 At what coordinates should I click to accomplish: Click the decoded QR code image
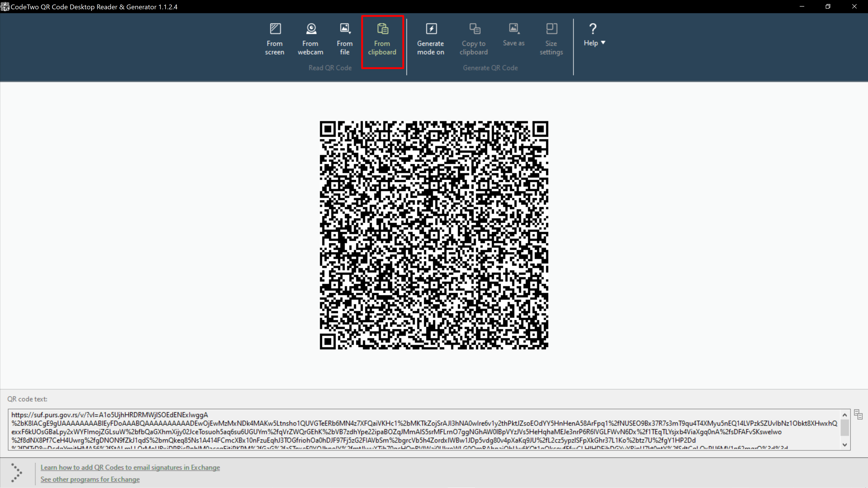click(x=434, y=235)
